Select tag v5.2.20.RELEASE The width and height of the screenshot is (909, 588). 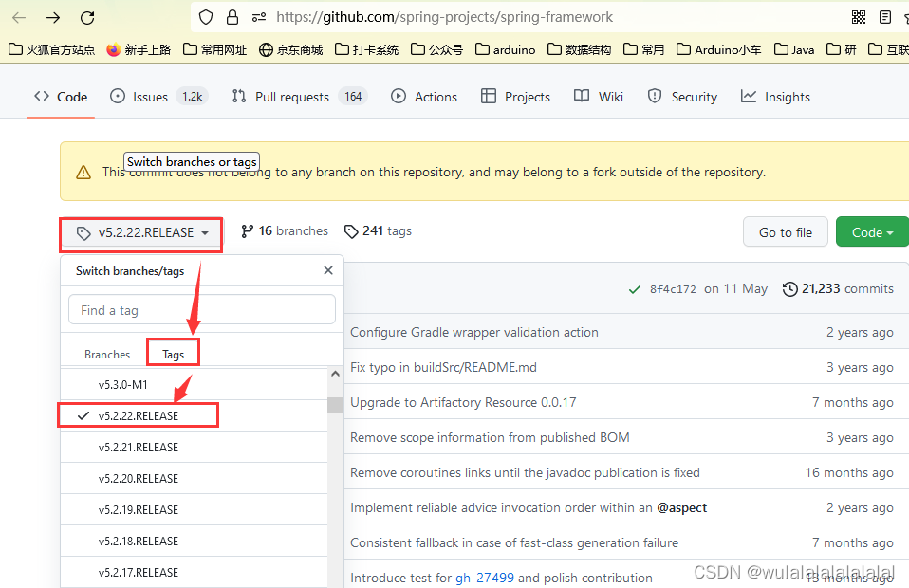click(194, 479)
